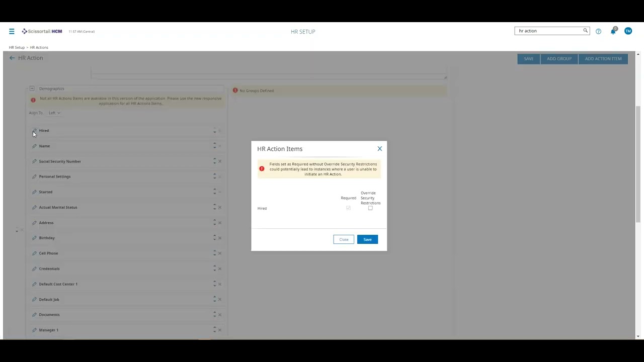Click reorder arrows on the Address row
This screenshot has width=644, height=362.
coord(214,223)
